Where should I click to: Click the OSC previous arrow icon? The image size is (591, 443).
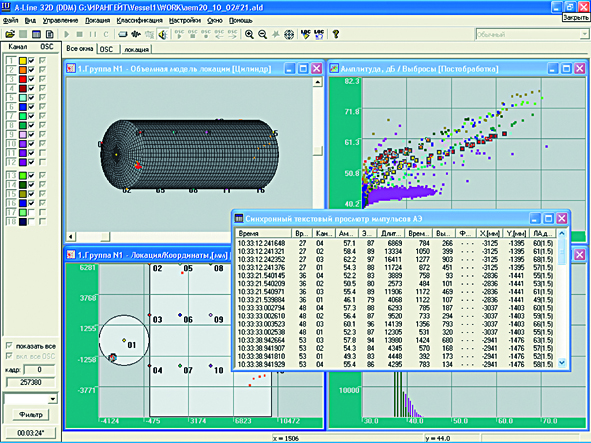[x=219, y=34]
